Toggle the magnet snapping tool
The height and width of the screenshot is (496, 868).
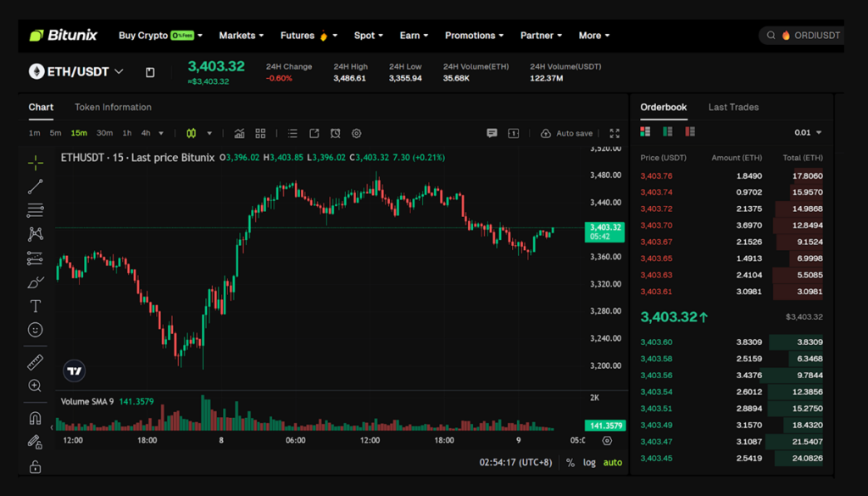[35, 416]
